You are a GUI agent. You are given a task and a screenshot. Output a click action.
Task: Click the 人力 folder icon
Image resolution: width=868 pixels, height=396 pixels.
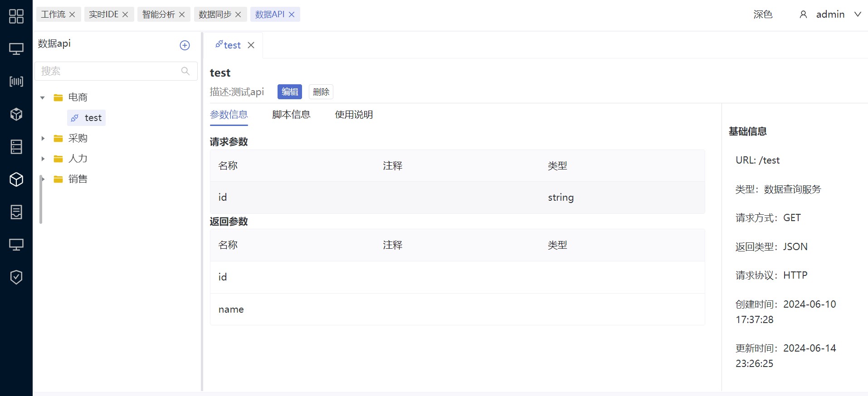(x=58, y=159)
